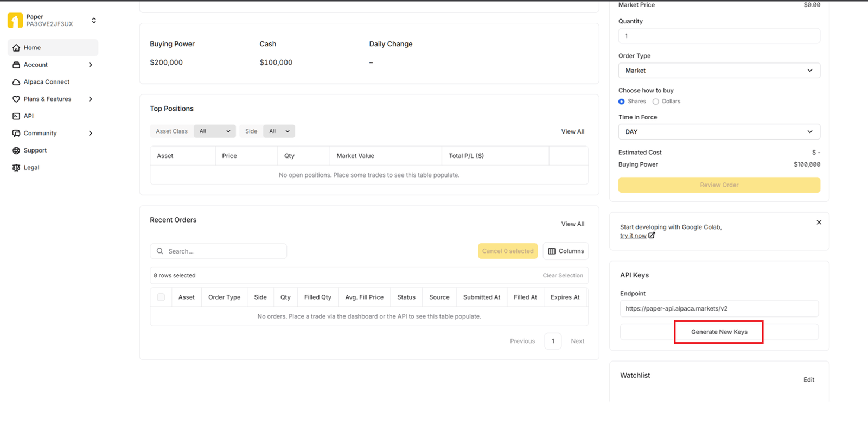Screen dimensions: 868x437
Task: Click Edit on the Watchlist
Action: tap(809, 380)
